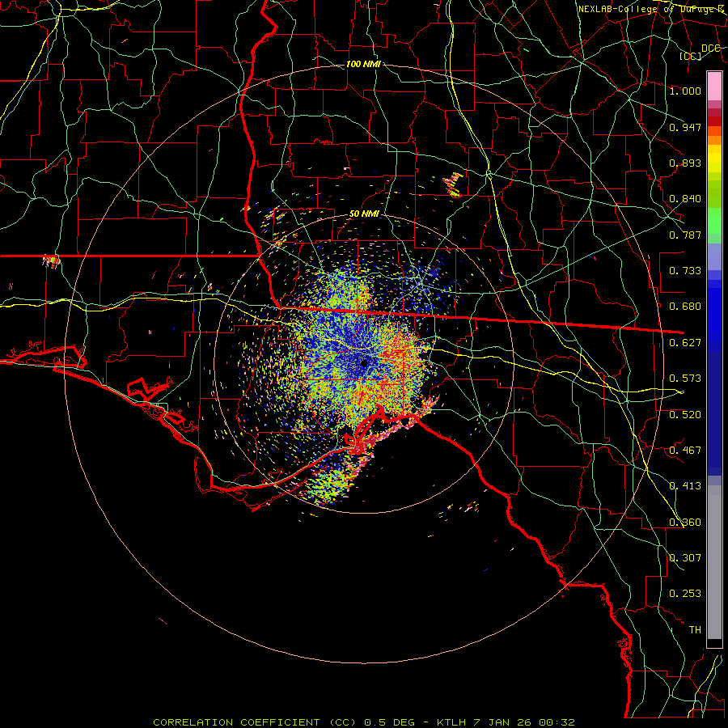Click the 0.787 color scale label
The width and height of the screenshot is (728, 728).
(x=685, y=235)
